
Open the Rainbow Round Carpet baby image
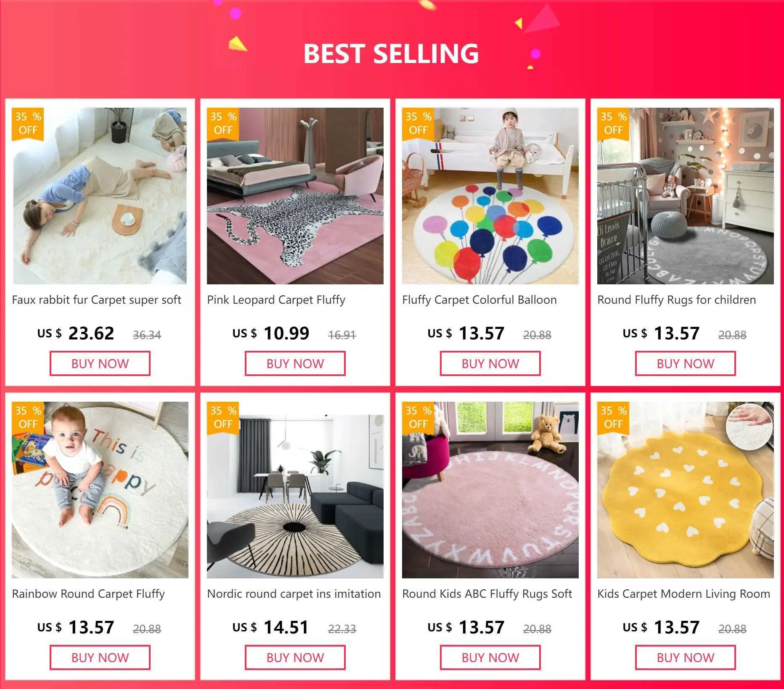click(x=100, y=490)
